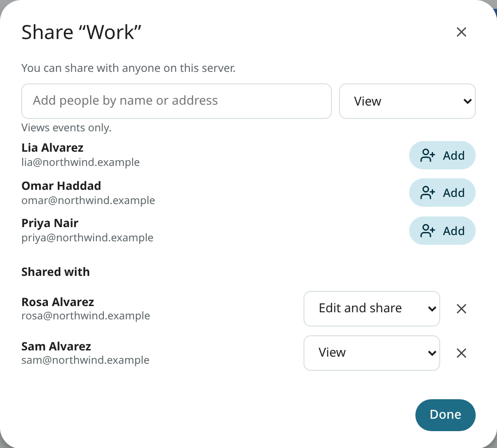Focus the Add people by name field
Image resolution: width=497 pixels, height=448 pixels.
point(177,101)
